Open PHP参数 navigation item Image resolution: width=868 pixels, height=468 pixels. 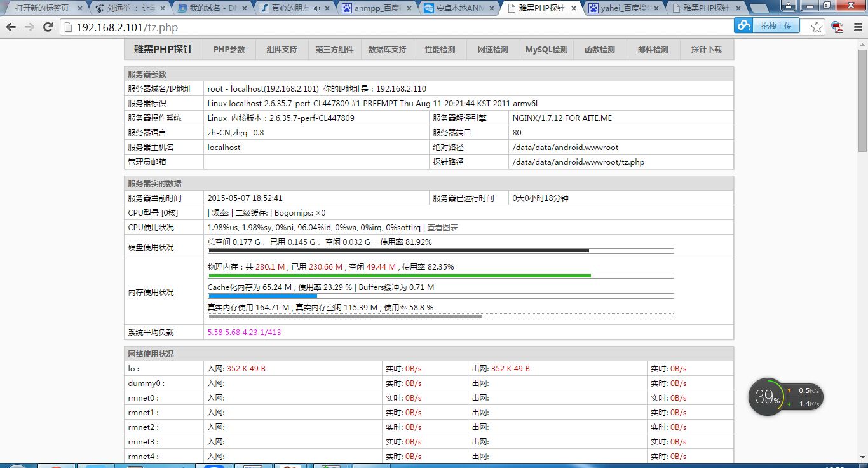click(229, 50)
